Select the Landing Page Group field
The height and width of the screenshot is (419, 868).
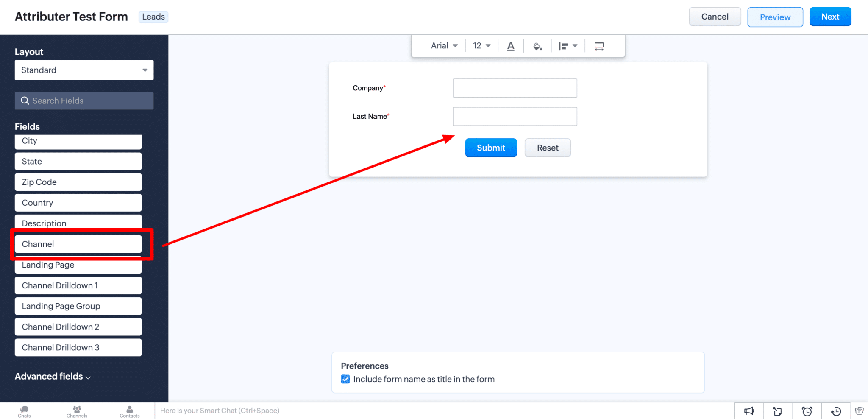click(78, 306)
